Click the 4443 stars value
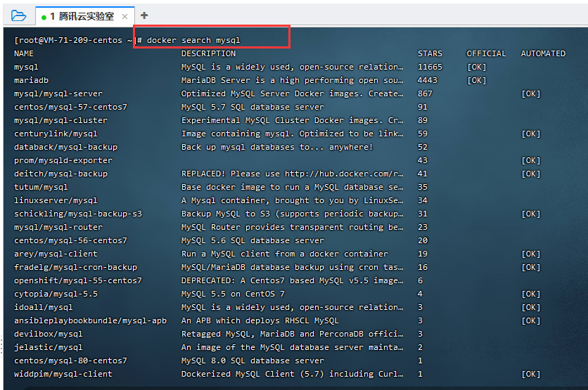Screen dimensions: 588x390 428,80
